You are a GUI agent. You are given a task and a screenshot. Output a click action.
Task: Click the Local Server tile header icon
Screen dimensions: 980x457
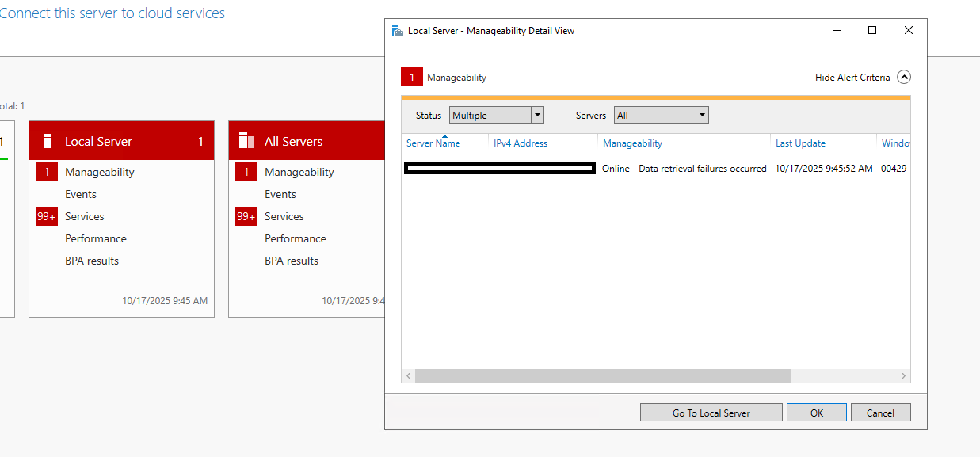pyautogui.click(x=47, y=141)
